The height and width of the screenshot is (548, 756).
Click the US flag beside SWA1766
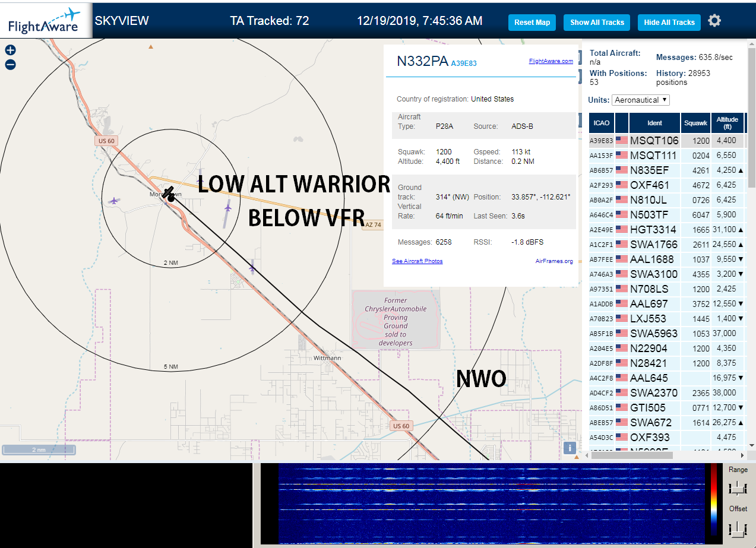(622, 245)
